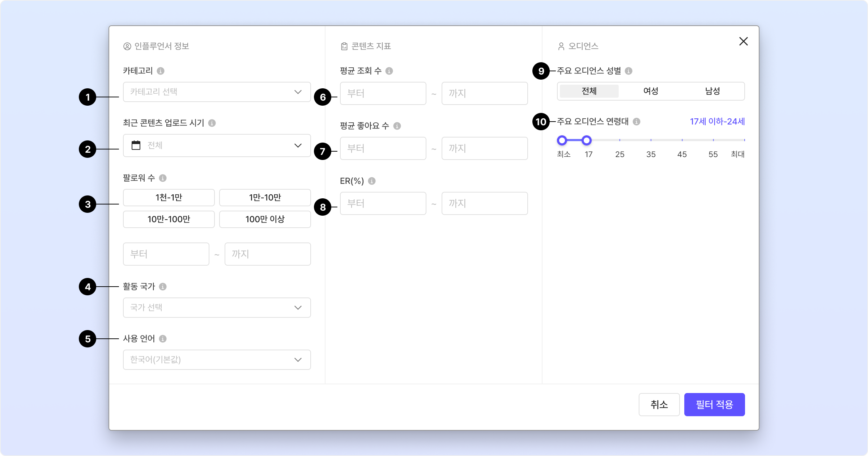
Task: Click info icon next to 팔로워 수
Action: [163, 178]
